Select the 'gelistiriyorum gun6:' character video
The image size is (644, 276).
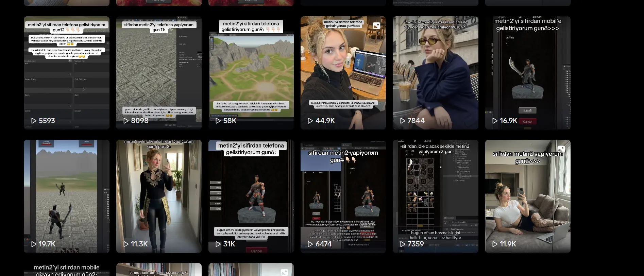(251, 196)
